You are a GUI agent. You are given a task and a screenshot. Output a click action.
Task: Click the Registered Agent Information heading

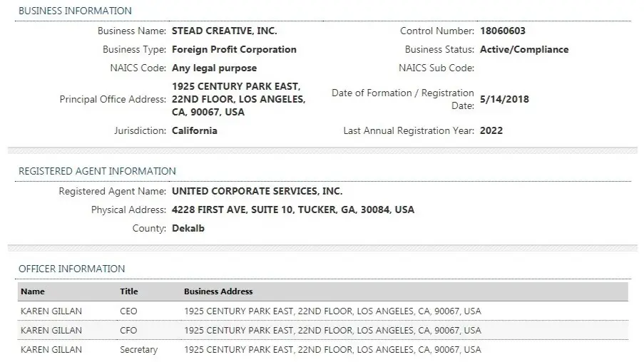pos(97,171)
